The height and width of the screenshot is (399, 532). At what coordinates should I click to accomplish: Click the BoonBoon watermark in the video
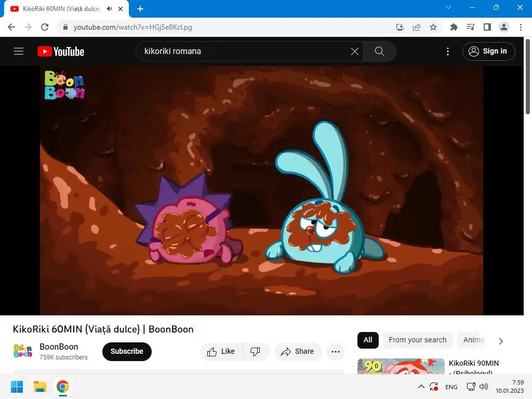pos(64,85)
